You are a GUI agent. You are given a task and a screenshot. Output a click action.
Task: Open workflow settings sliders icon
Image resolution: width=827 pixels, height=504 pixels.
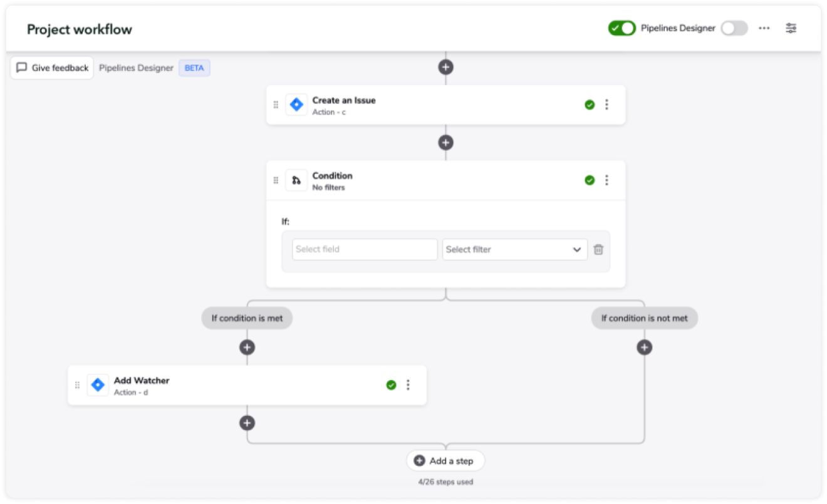coord(790,28)
